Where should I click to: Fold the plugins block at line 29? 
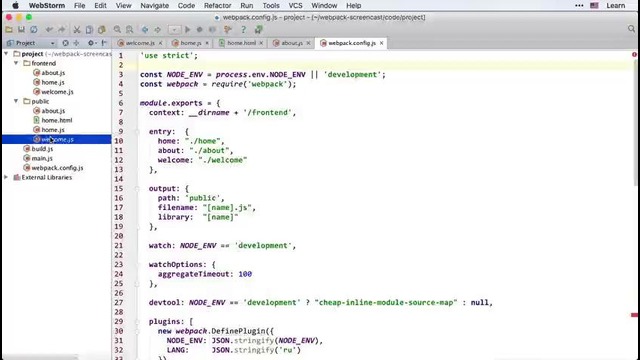pos(138,321)
